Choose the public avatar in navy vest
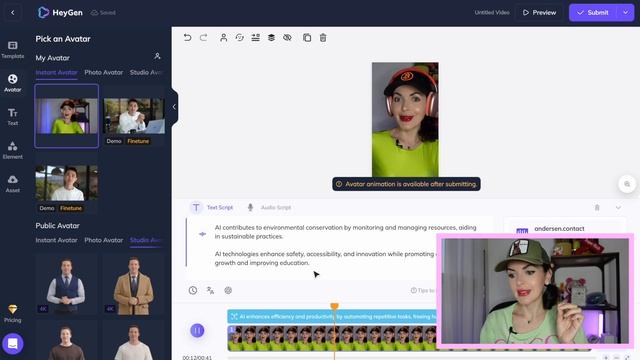The image size is (640, 360). click(67, 284)
